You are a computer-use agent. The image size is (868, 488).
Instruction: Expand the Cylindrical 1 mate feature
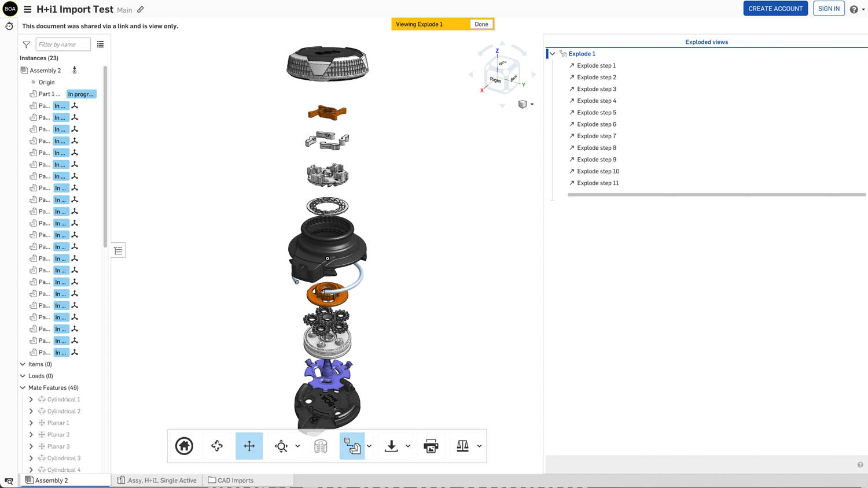tap(31, 400)
